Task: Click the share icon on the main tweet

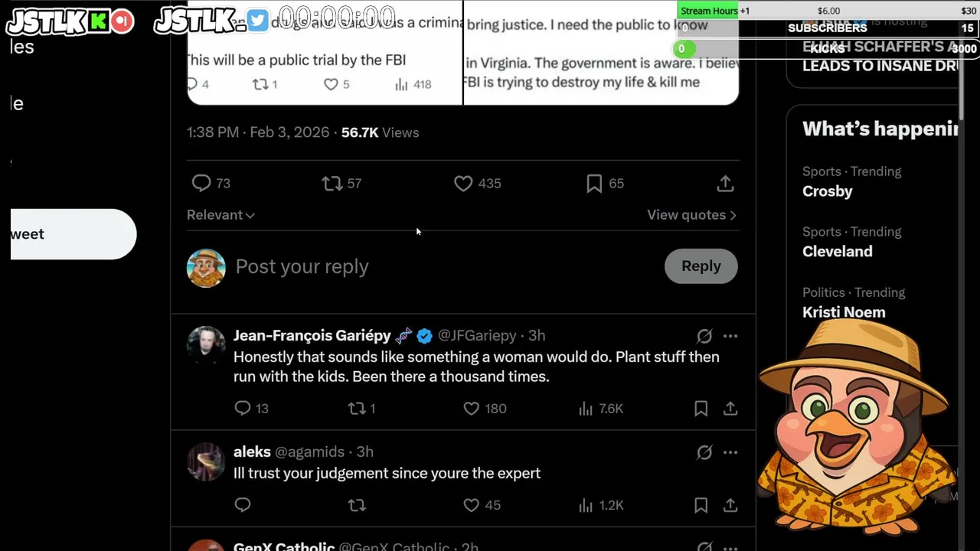Action: [725, 183]
